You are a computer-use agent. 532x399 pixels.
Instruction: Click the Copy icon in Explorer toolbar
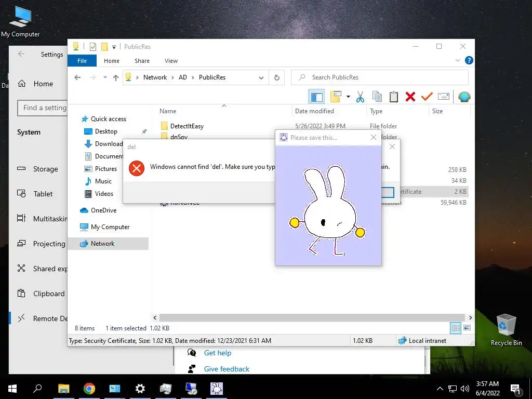tap(377, 97)
